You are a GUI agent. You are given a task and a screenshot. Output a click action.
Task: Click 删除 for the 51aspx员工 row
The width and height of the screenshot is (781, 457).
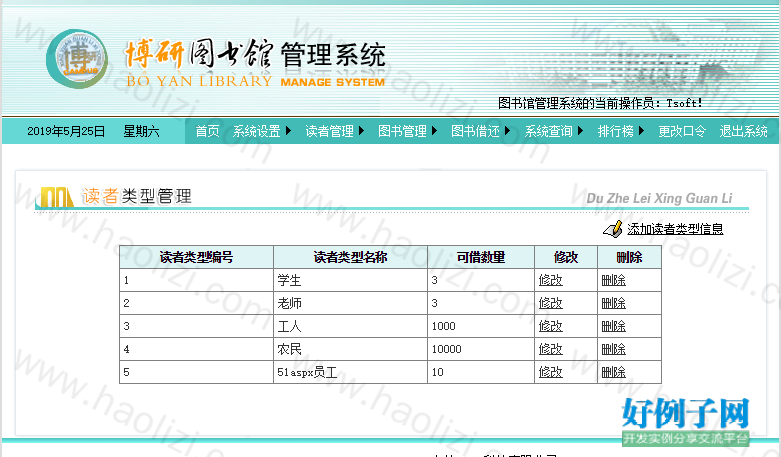pyautogui.click(x=614, y=372)
